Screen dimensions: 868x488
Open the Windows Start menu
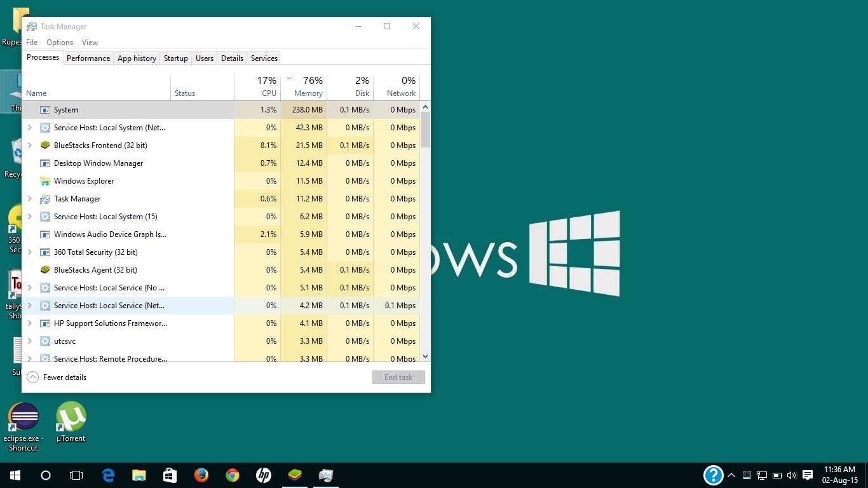[x=15, y=475]
